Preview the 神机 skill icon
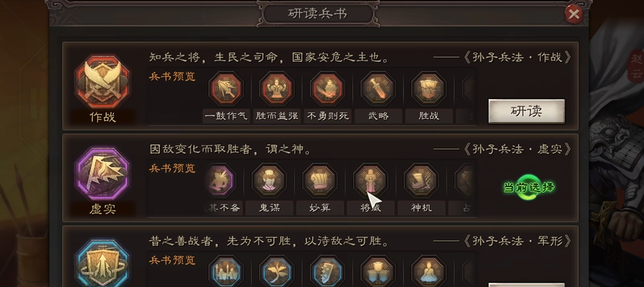 point(422,181)
